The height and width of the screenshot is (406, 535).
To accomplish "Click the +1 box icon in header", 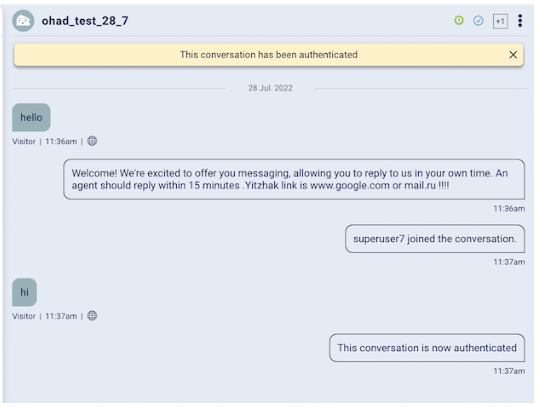I will (500, 21).
